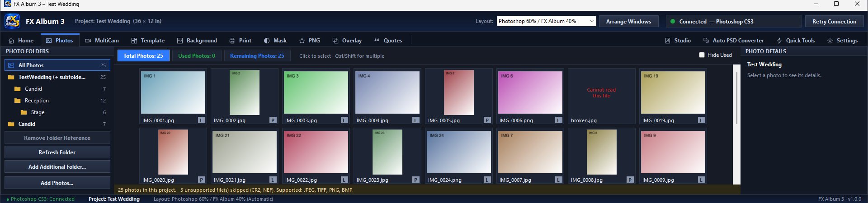Image resolution: width=868 pixels, height=203 pixels.
Task: Select IMG_0008.jpg thumbnail
Action: coord(602,156)
